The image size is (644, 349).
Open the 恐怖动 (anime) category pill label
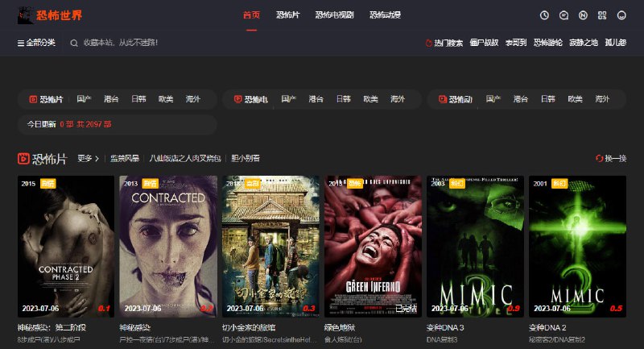click(456, 99)
